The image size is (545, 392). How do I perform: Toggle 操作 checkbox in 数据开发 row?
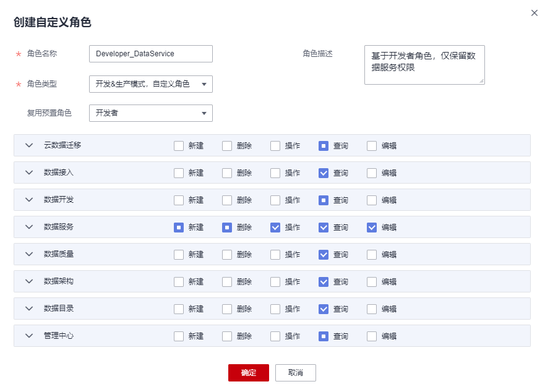click(x=275, y=200)
